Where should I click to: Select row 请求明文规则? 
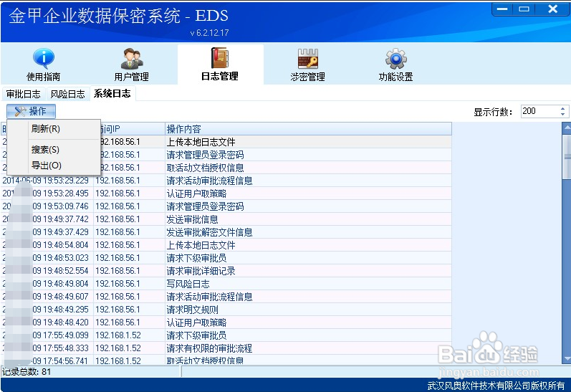[x=226, y=310]
